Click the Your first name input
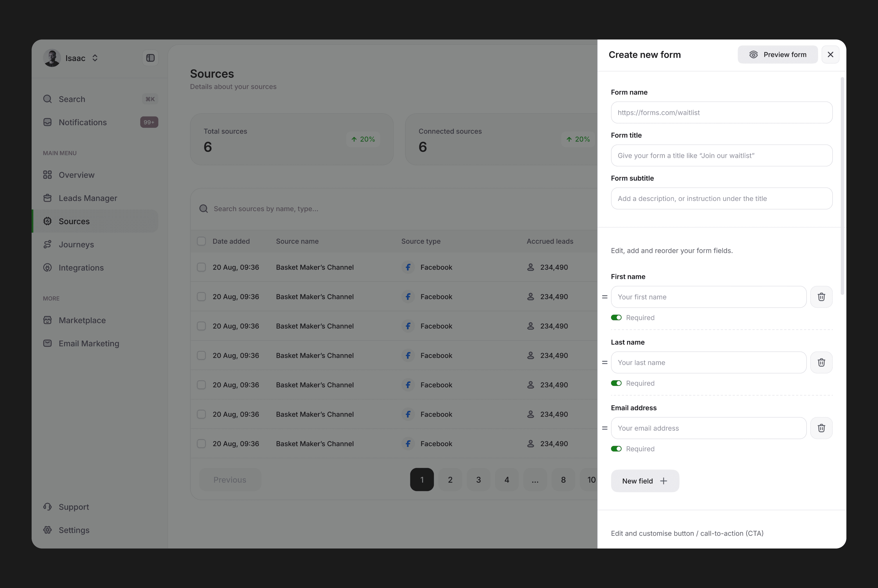Image resolution: width=878 pixels, height=588 pixels. [x=709, y=297]
